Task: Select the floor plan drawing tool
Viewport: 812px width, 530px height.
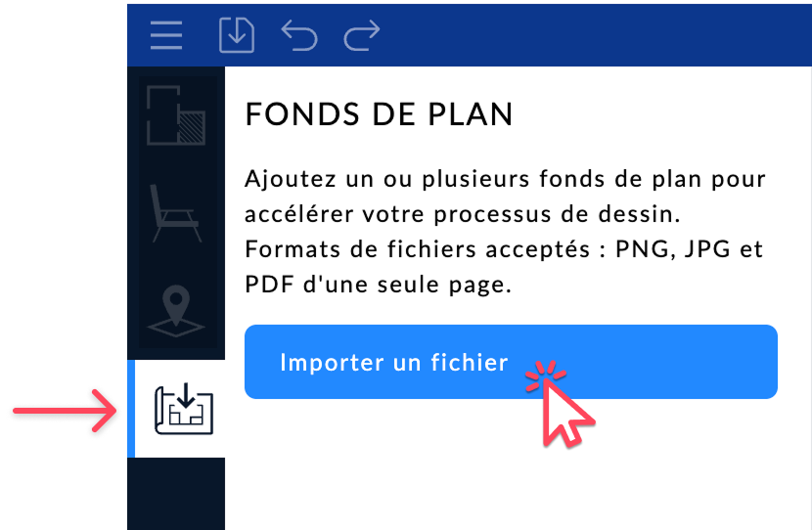Action: coord(176,114)
